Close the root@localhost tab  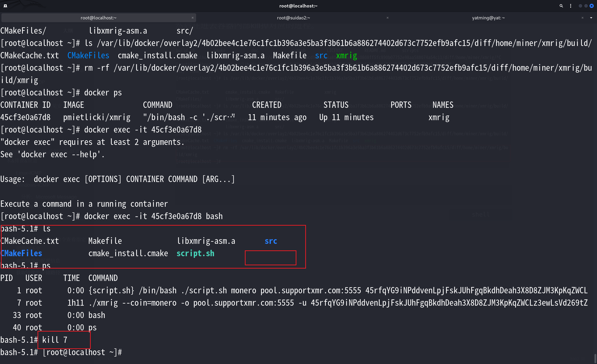click(193, 18)
